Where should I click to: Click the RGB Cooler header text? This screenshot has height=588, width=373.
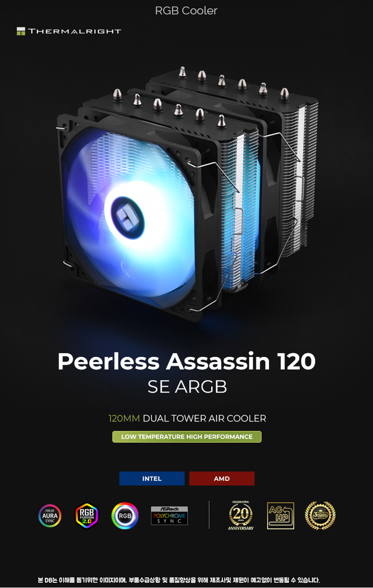coord(186,11)
